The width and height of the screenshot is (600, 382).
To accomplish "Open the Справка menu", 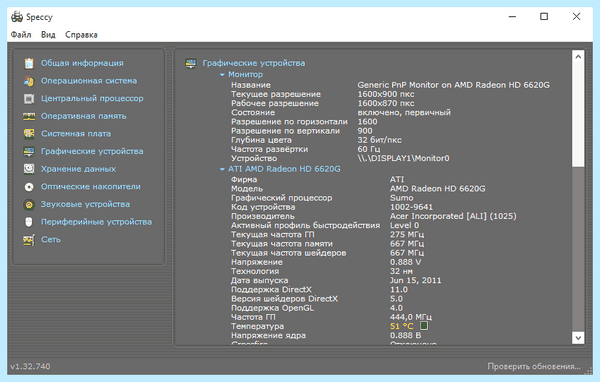I will [x=81, y=35].
